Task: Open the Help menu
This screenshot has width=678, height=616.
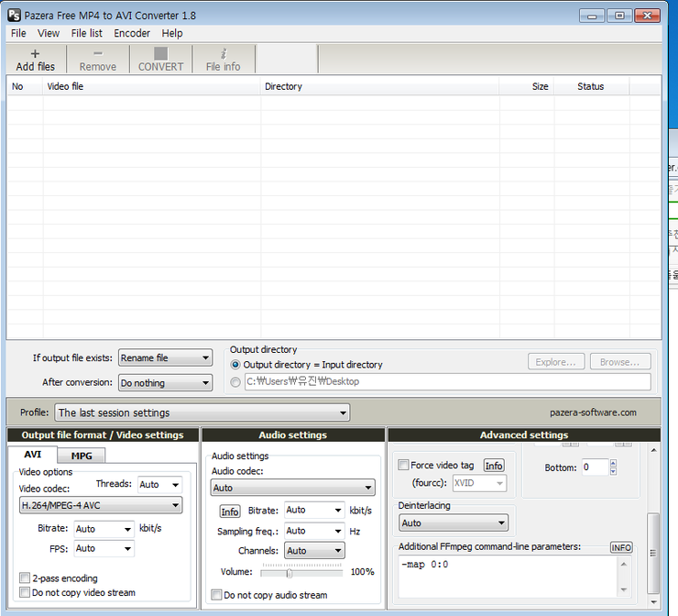Action: 172,33
